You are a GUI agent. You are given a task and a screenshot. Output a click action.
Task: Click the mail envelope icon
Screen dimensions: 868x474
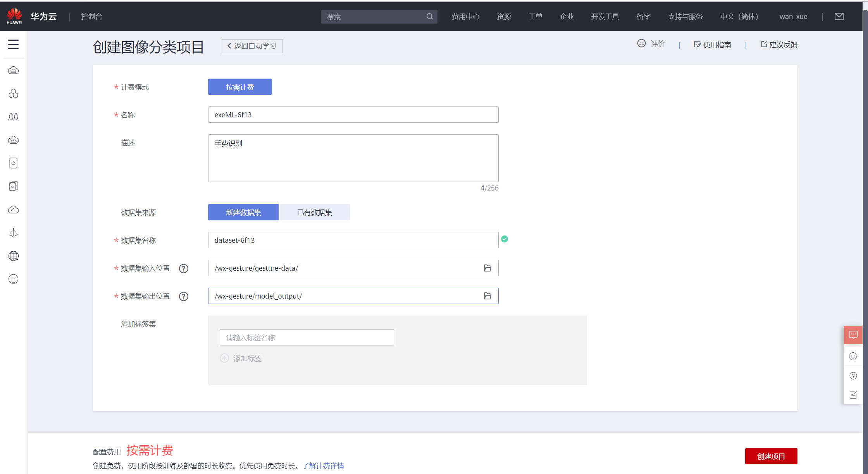(839, 16)
